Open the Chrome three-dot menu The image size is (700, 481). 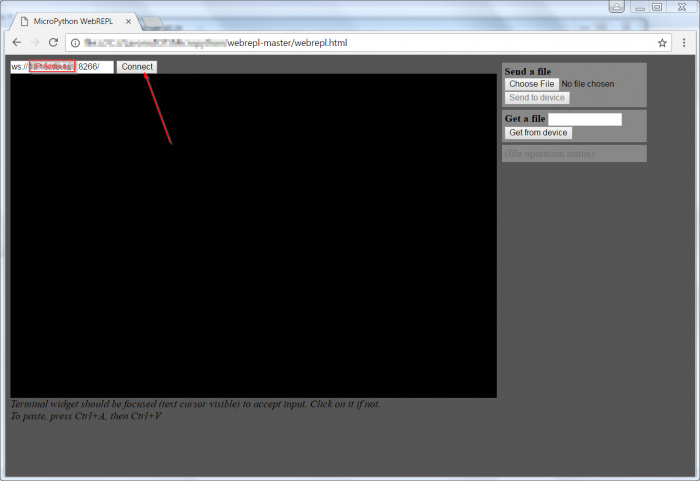point(684,43)
